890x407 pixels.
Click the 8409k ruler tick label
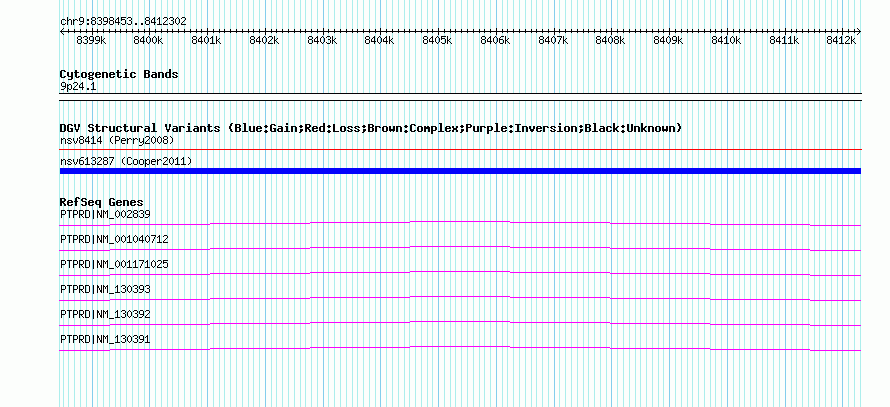[668, 40]
